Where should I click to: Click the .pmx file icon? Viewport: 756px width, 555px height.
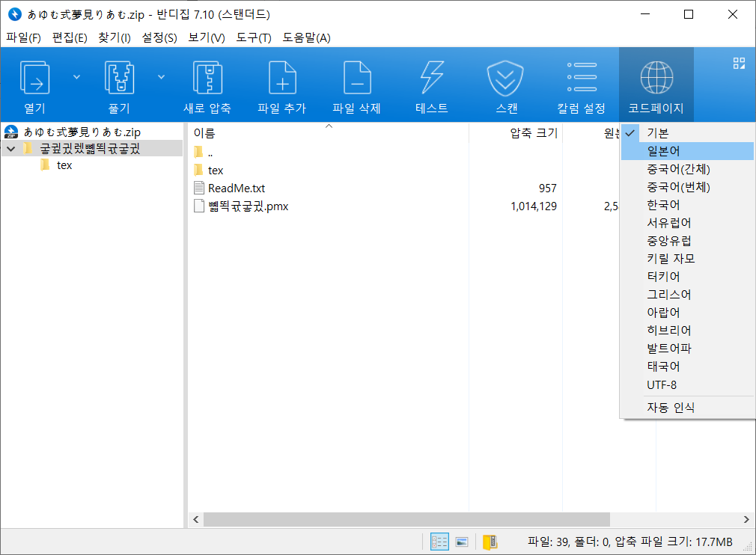point(198,206)
